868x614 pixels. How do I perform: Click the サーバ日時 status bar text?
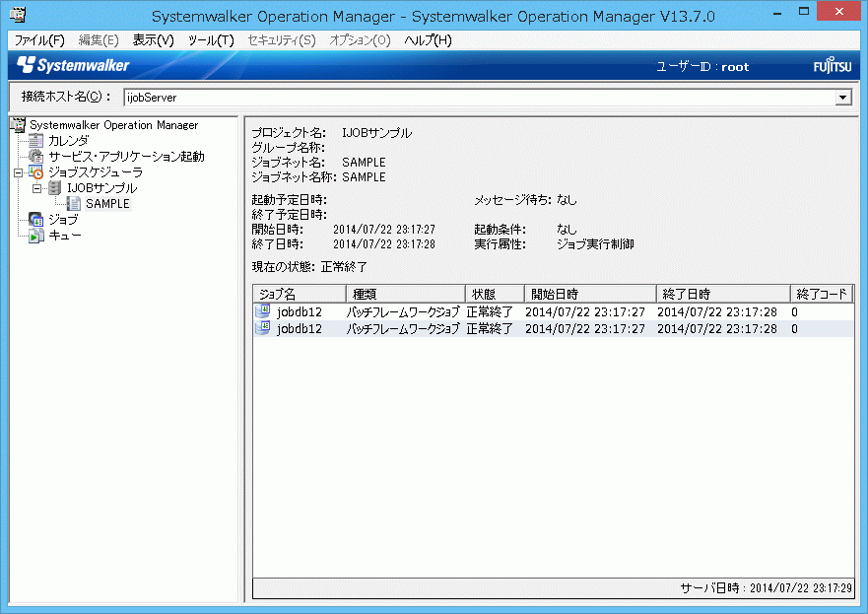pyautogui.click(x=767, y=588)
